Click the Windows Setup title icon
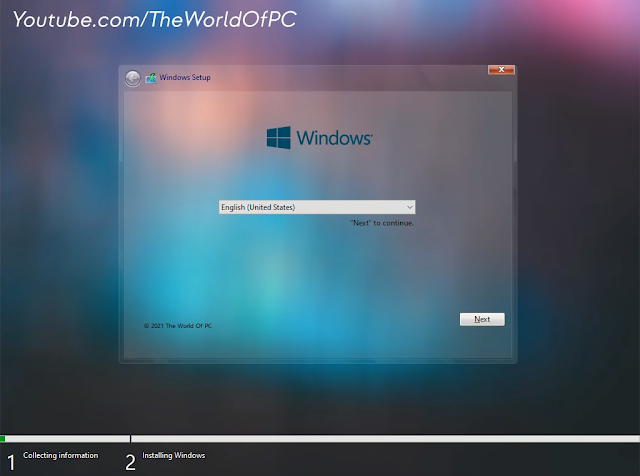The image size is (640, 476). [x=151, y=78]
